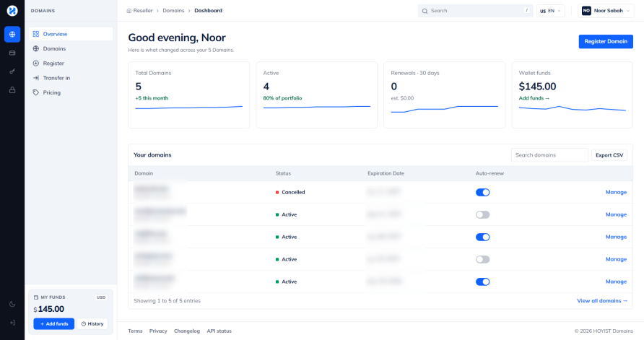Click the Pricing tag icon
644x340 pixels.
click(x=35, y=93)
